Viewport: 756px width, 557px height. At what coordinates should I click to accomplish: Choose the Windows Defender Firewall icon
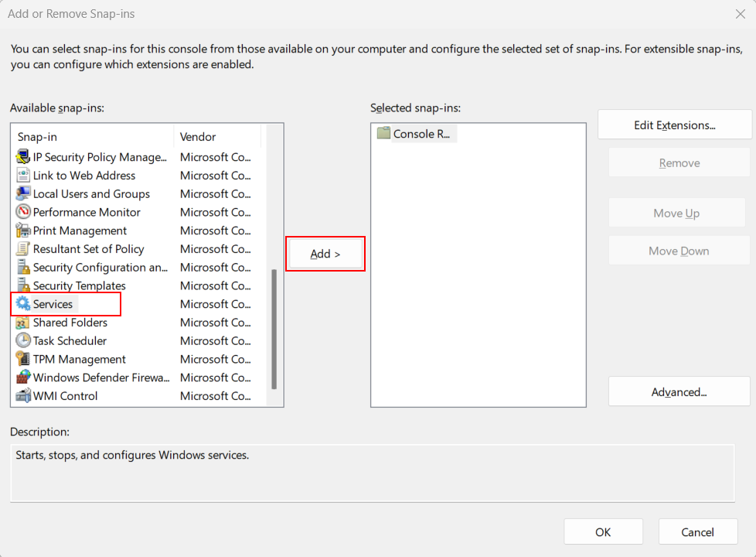(x=23, y=377)
